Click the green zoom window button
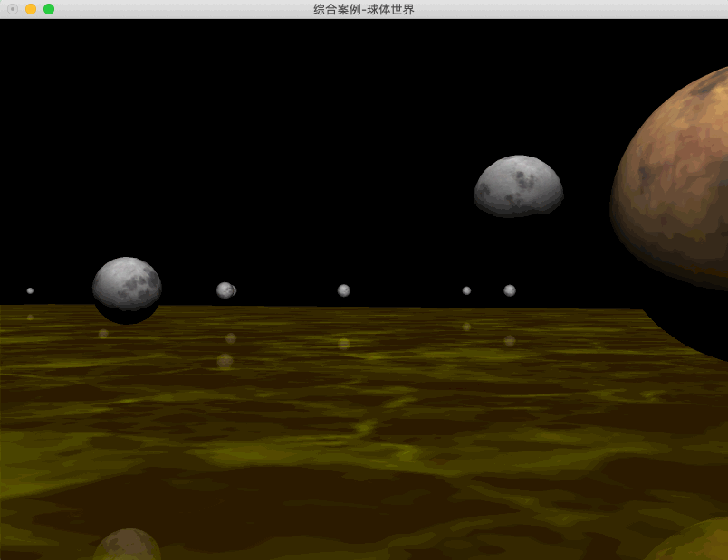Image resolution: width=728 pixels, height=560 pixels. point(49,9)
